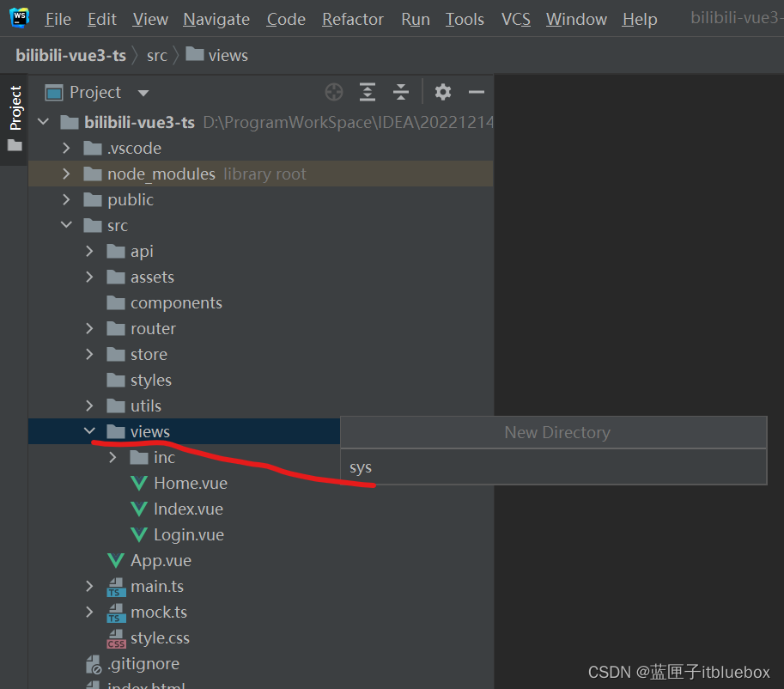Open the Navigate menu

pyautogui.click(x=216, y=20)
